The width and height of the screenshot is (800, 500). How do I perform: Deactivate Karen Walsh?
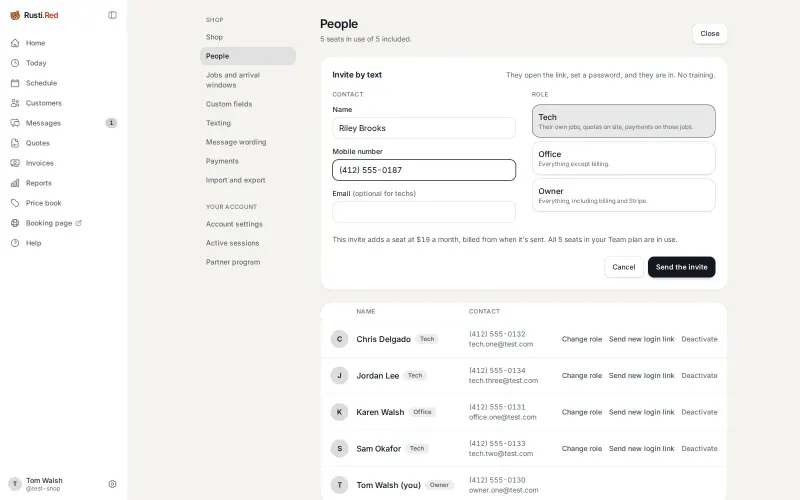(699, 412)
